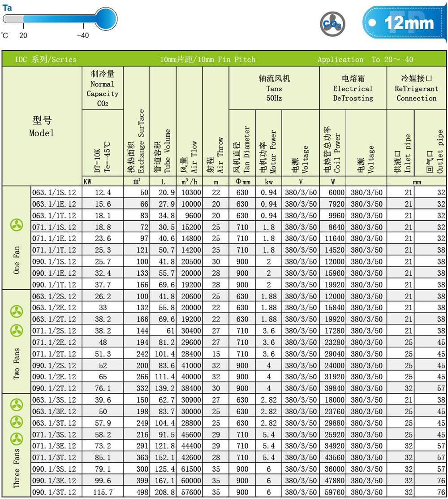This screenshot has width=448, height=499.
Task: Click the tube volume value '208.8'
Action: [165, 492]
